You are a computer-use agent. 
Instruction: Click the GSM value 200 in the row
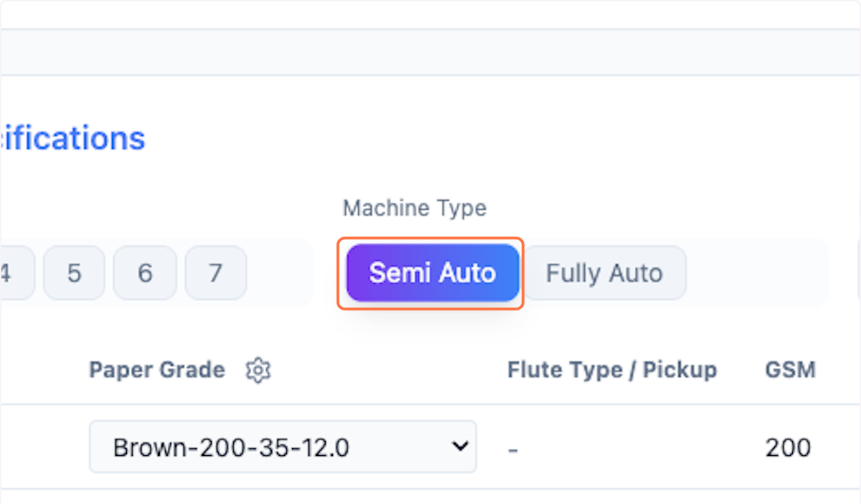tap(787, 447)
